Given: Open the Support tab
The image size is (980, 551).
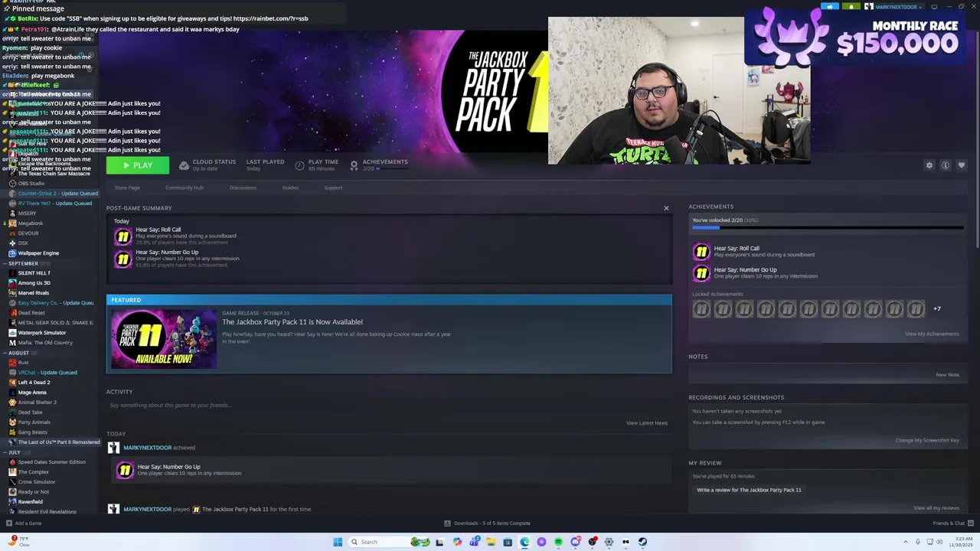Looking at the screenshot, I should click(x=333, y=187).
